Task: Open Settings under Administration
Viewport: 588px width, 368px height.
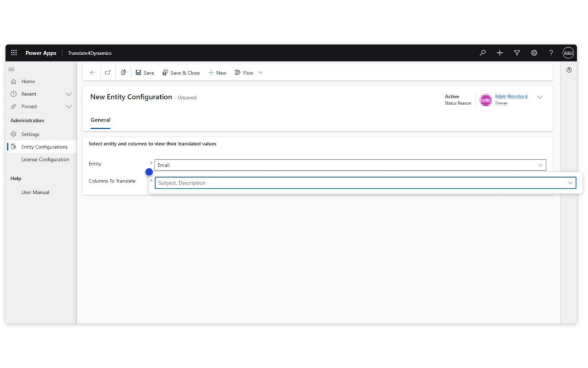Action: (30, 134)
